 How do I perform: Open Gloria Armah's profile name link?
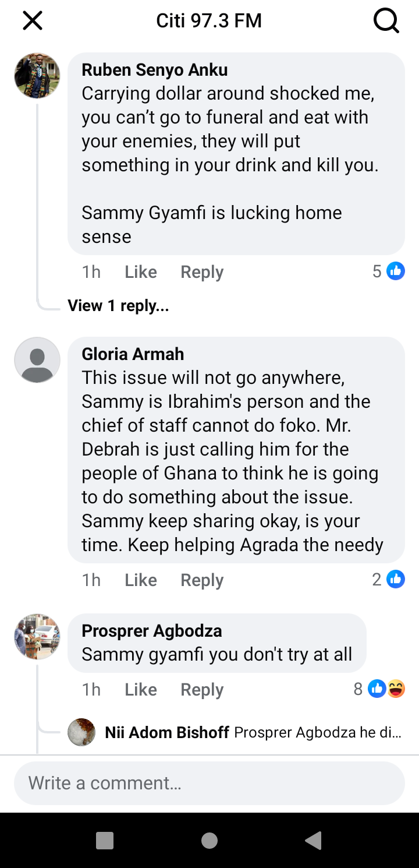click(133, 354)
